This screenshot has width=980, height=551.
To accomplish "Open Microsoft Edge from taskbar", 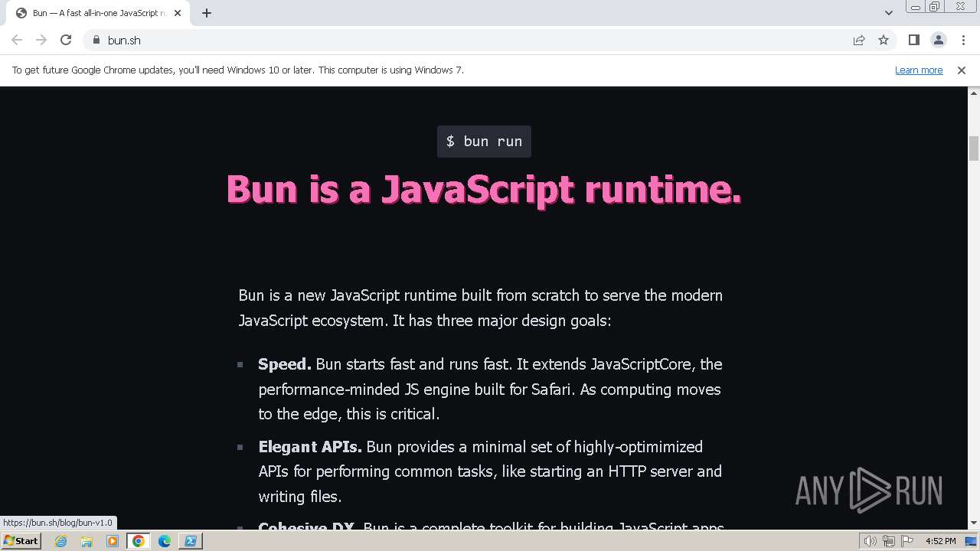I will (x=165, y=541).
